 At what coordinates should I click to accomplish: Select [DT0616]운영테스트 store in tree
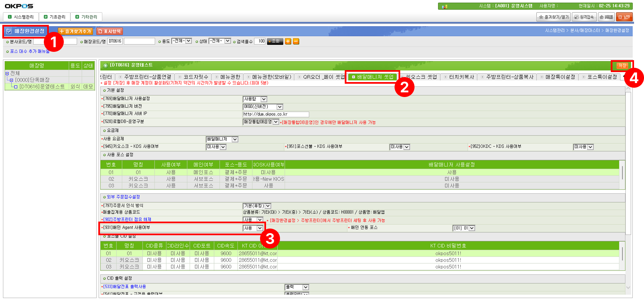[x=42, y=87]
